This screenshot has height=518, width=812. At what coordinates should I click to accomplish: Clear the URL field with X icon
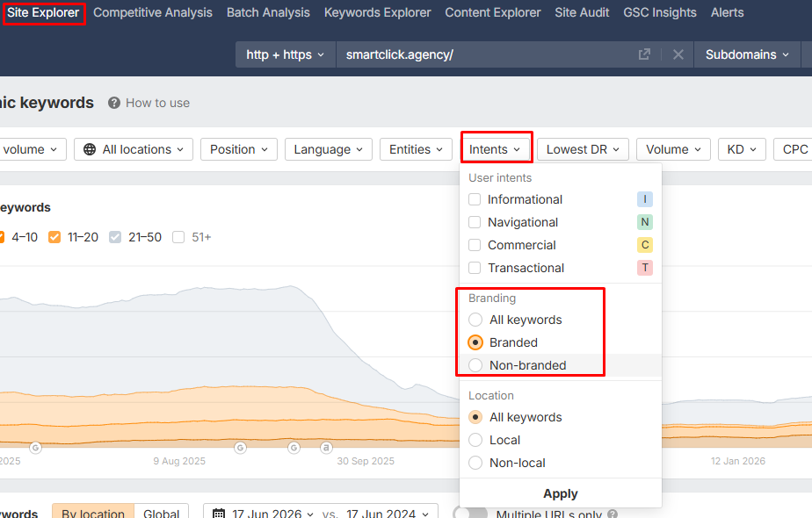tap(678, 54)
